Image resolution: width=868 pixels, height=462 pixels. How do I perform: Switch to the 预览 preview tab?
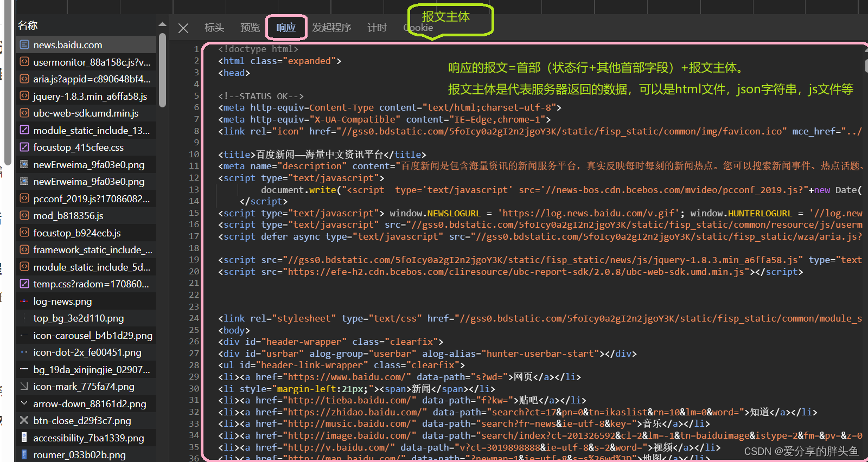tap(250, 28)
